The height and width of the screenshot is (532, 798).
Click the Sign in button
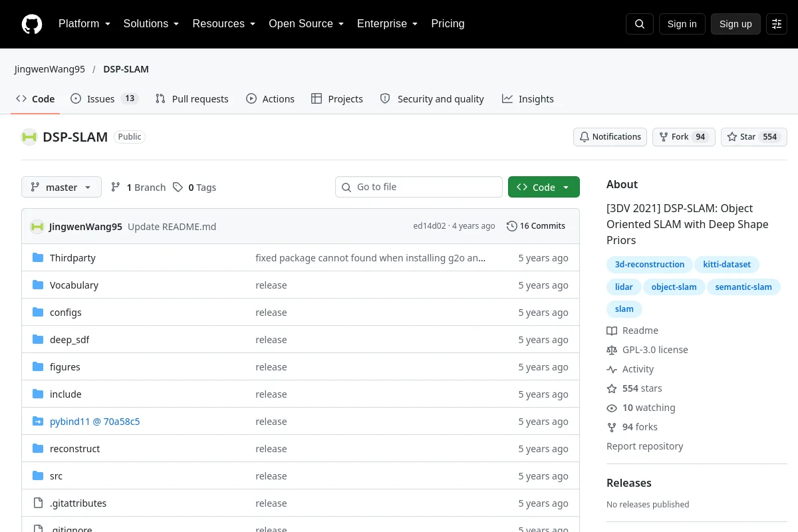682,24
